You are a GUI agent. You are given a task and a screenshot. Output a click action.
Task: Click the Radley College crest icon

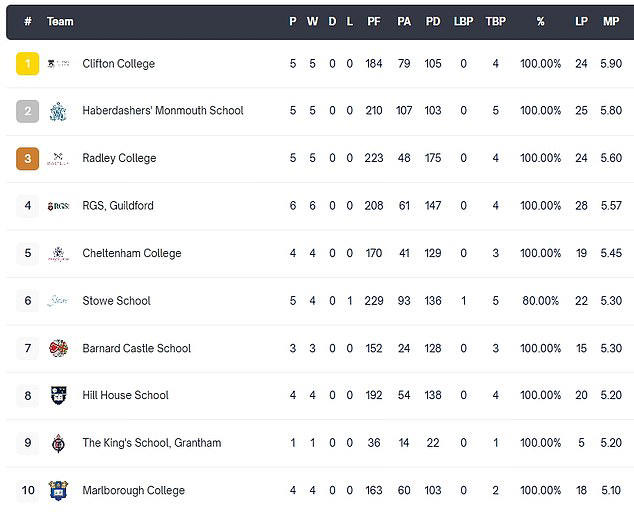[x=58, y=158]
